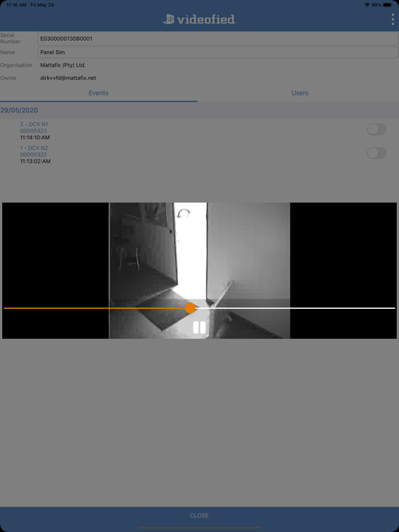Image resolution: width=399 pixels, height=532 pixels.
Task: Toggle switch for event 1 - DCV N2
Action: pos(377,153)
